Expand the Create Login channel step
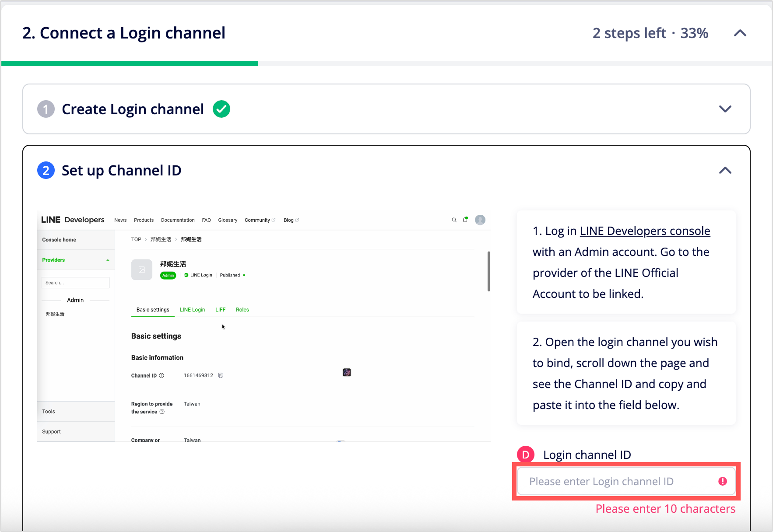Viewport: 773px width, 532px height. [x=725, y=109]
